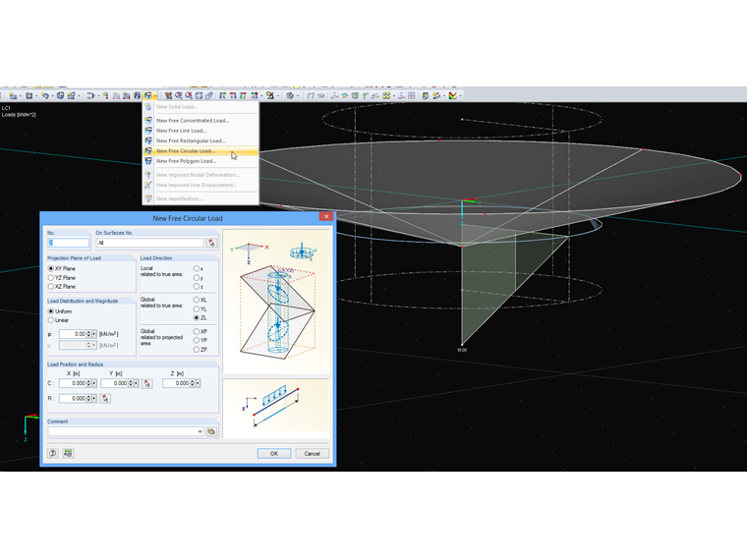
Task: Open the arrow menu of the p magnitude field
Action: (93, 334)
